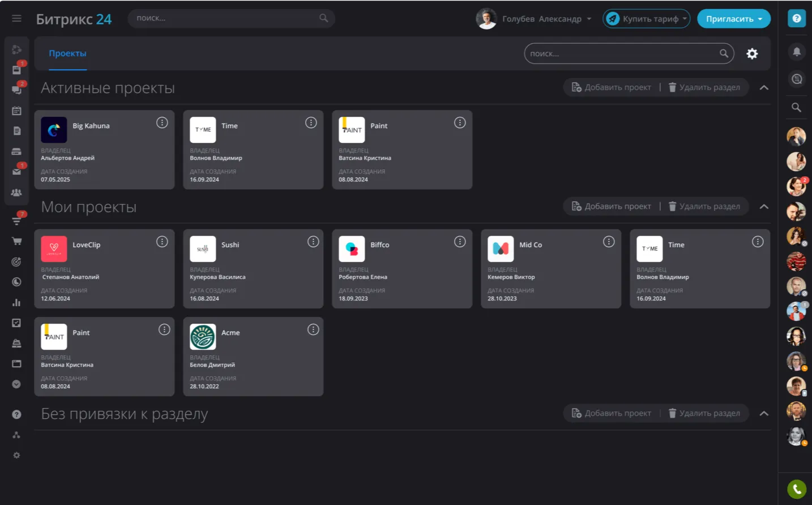Click Добавить проект in Активные проекты

point(612,87)
